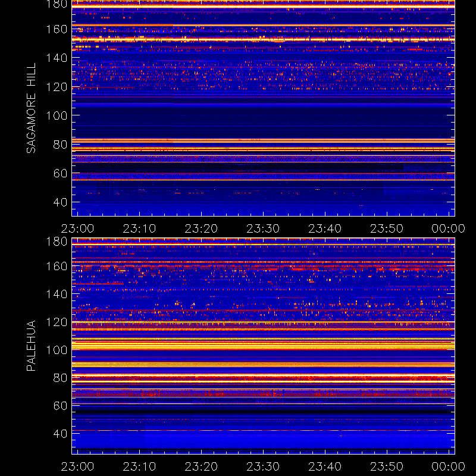476x476 pixels.
Task: Click the 23:30 time label under Palehua plot
Action: click(263, 466)
